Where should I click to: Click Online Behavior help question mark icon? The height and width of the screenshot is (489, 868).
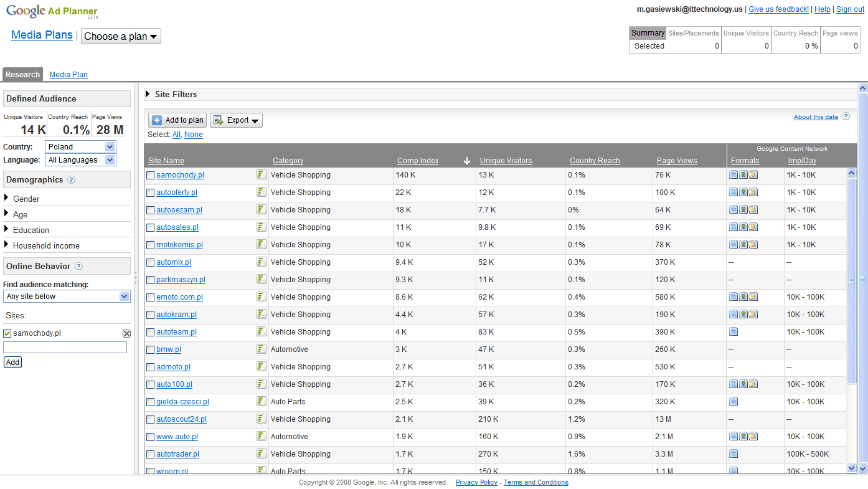pos(78,267)
